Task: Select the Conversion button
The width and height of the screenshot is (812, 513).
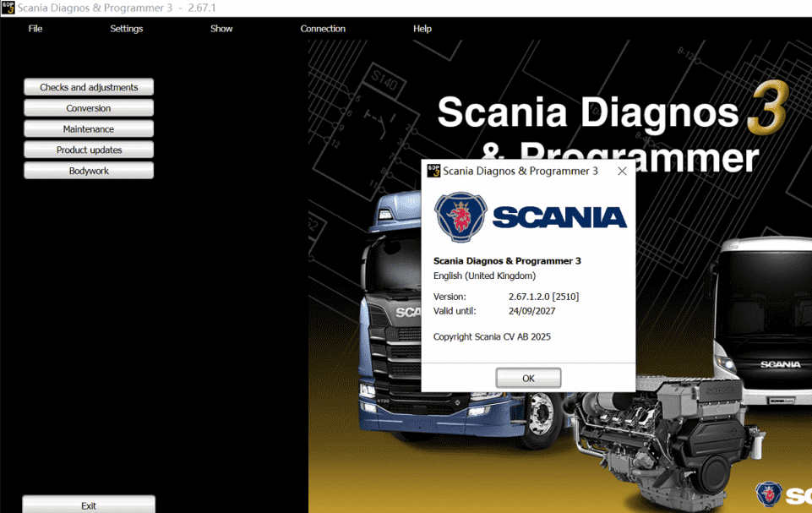Action: click(89, 108)
